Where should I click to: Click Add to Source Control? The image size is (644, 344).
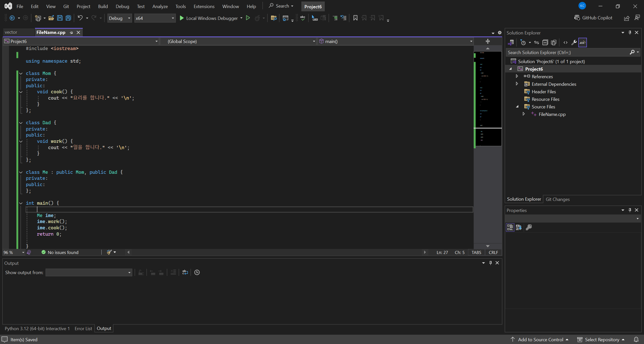pos(540,339)
